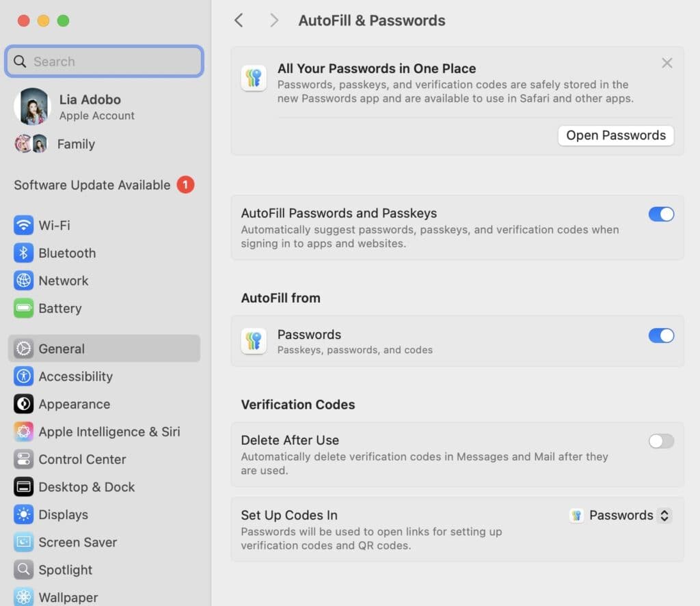This screenshot has height=606, width=700.
Task: Open Control Center settings
Action: [x=23, y=459]
